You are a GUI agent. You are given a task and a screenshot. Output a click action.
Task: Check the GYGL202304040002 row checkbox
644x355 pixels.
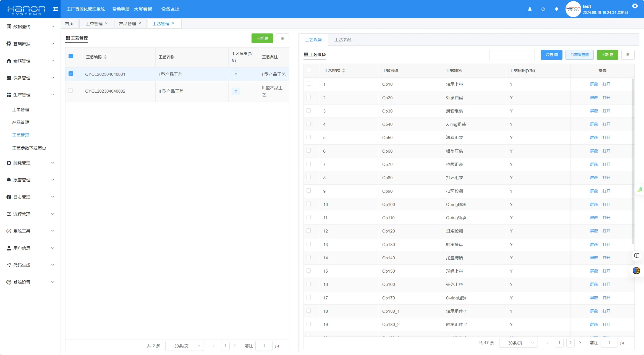coord(71,91)
